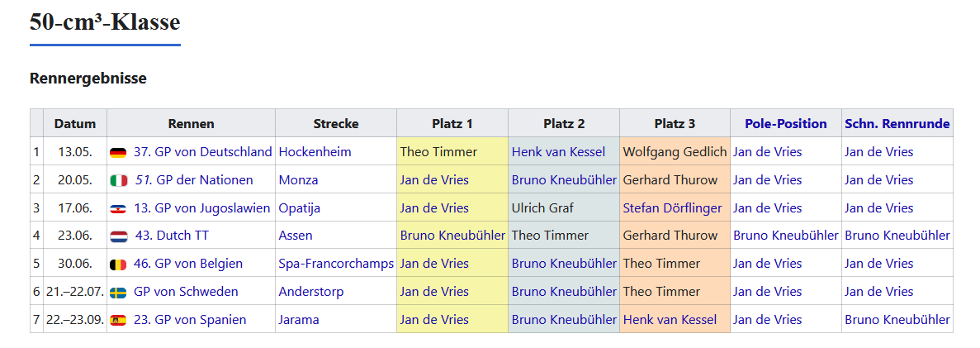Click the Dutch flag icon
Image resolution: width=980 pixels, height=348 pixels.
(118, 236)
